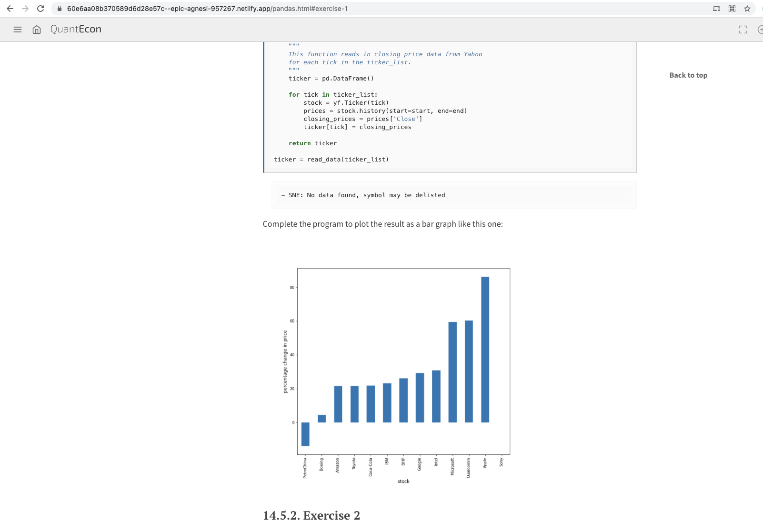Go back using the browser back arrow

pyautogui.click(x=10, y=9)
